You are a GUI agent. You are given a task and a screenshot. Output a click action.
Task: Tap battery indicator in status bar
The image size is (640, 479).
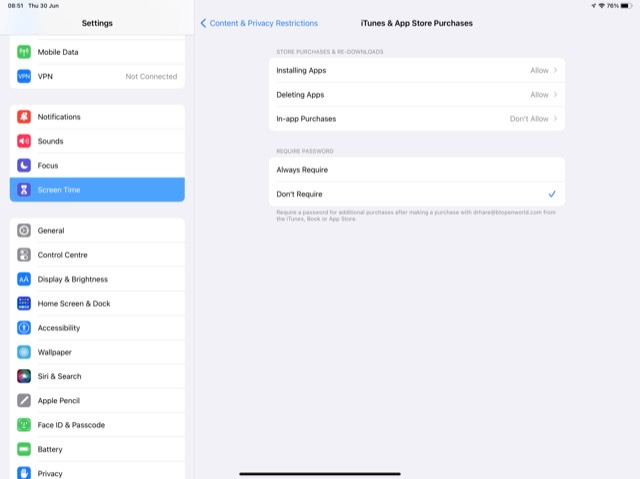[x=625, y=6]
